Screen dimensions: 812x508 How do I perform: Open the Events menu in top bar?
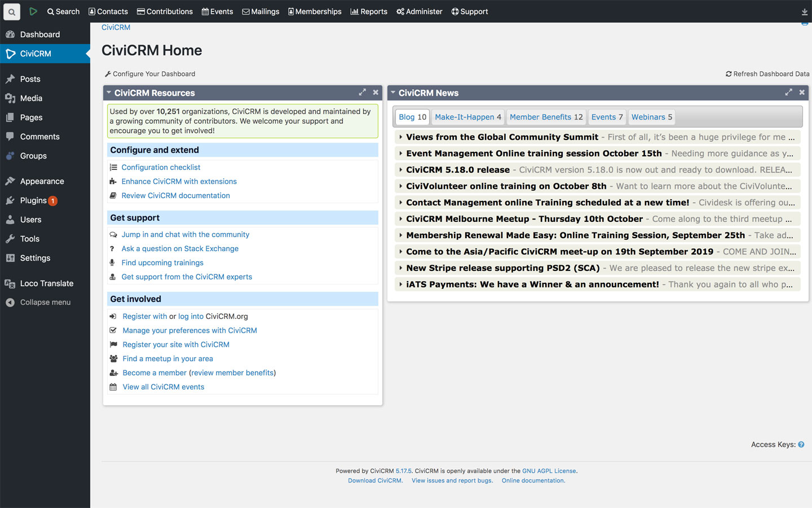[x=218, y=11]
